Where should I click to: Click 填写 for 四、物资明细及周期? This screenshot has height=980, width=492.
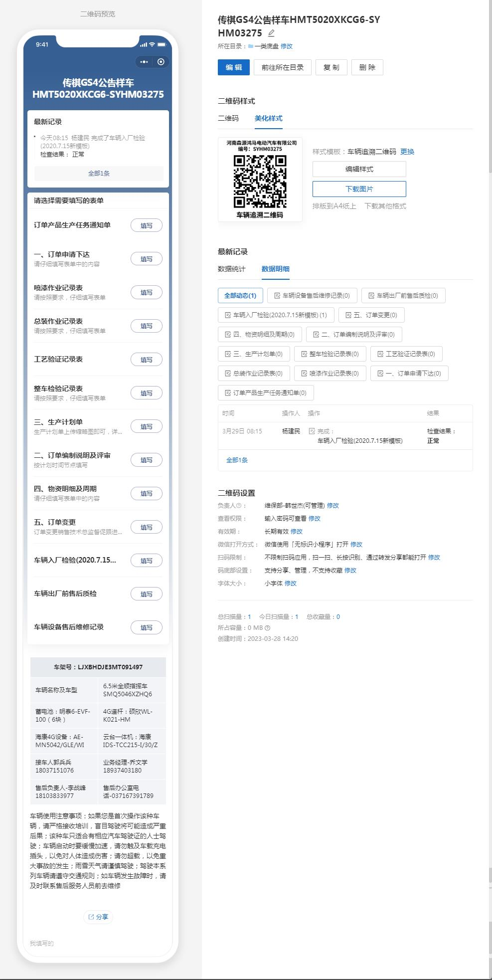coord(147,493)
